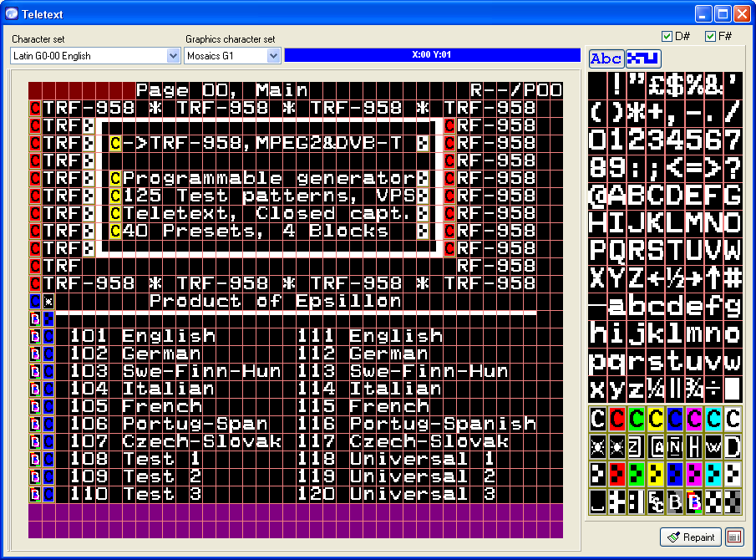The image size is (756, 560).
Task: Click '101 English' row in teletext page
Action: (143, 336)
